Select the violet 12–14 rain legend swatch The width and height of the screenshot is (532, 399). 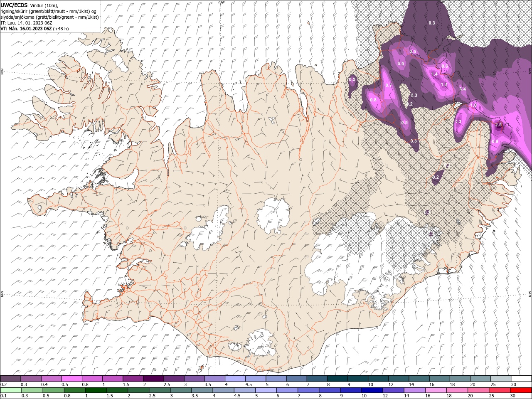click(x=393, y=390)
